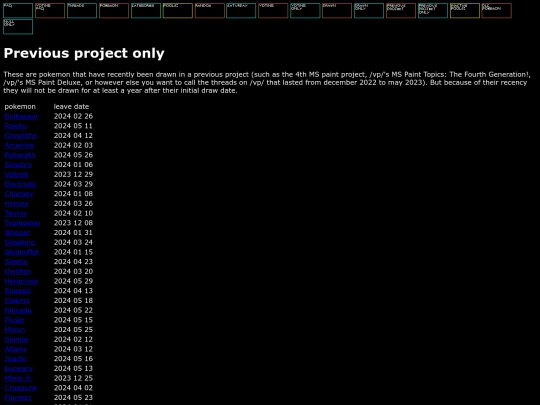This screenshot has height=405, width=540.
Task: Open the Tauros link
Action: click(16, 213)
